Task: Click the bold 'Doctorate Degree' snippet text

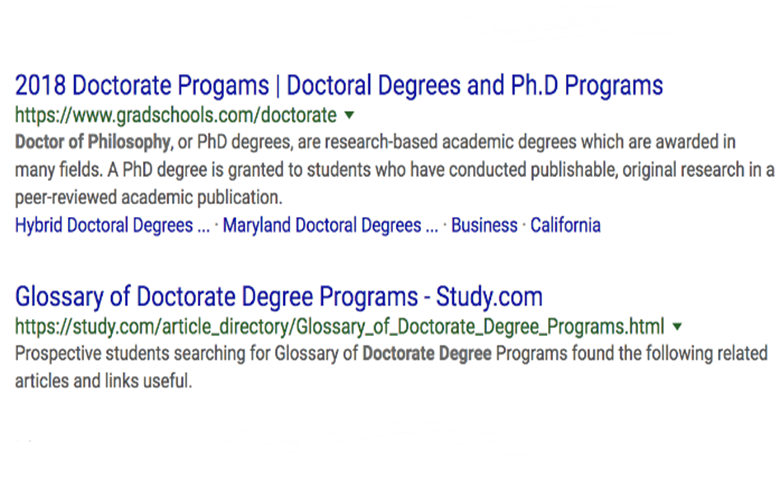Action: 427,354
